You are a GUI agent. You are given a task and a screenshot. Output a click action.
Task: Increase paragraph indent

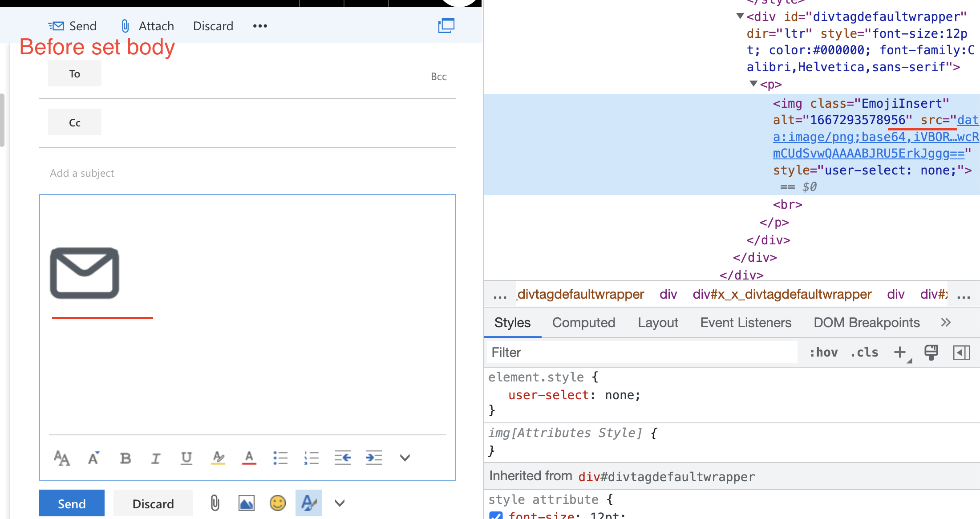(373, 458)
